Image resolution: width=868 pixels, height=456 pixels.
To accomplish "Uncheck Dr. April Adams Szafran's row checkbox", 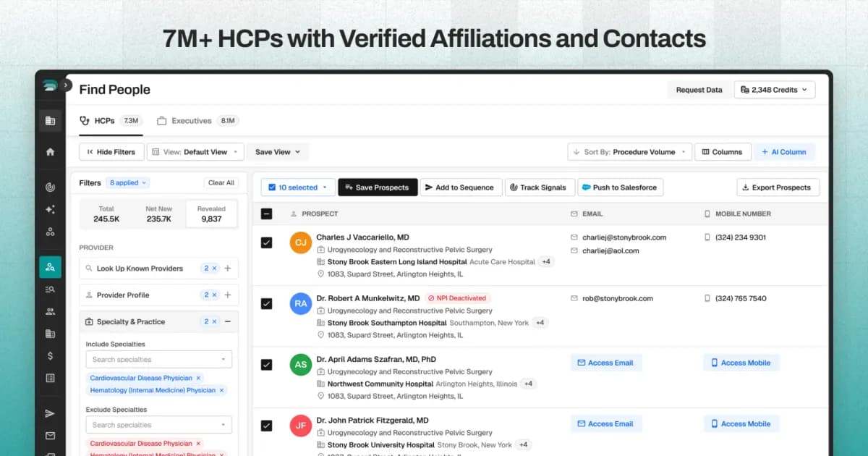I will click(267, 364).
